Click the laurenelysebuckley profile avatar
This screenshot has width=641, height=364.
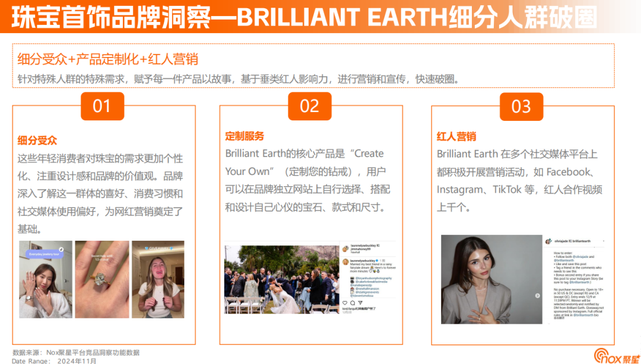coord(344,248)
